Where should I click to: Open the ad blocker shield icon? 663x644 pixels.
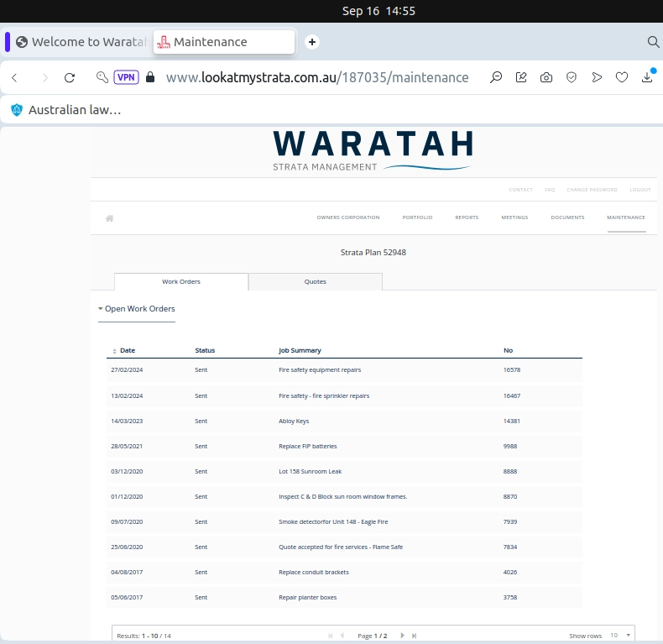(572, 77)
